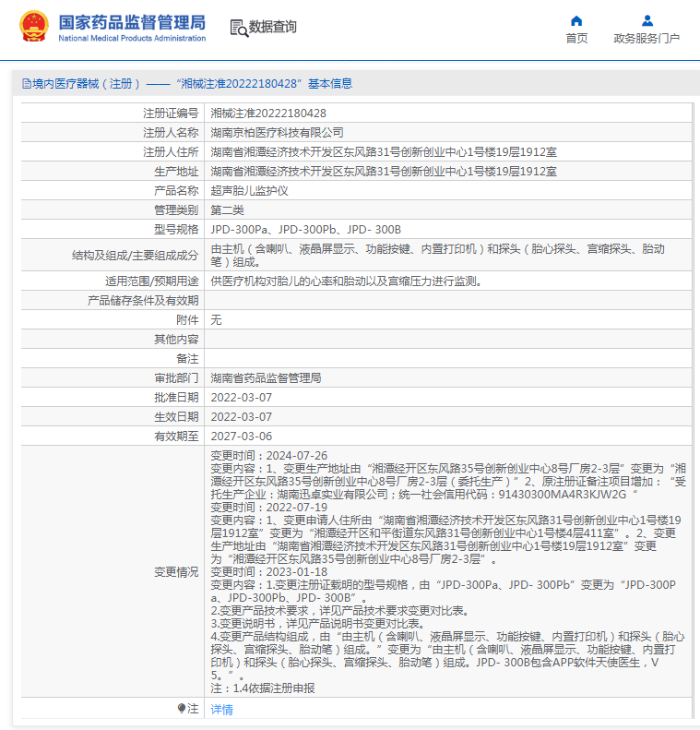The width and height of the screenshot is (700, 730).
Task: Click National Medical Products Administration text
Action: click(132, 38)
